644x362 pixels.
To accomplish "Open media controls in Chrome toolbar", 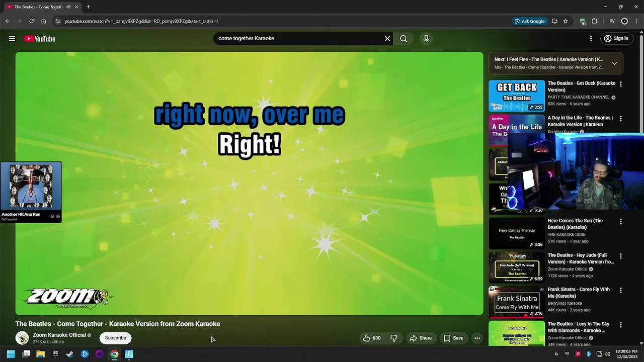I will click(612, 21).
